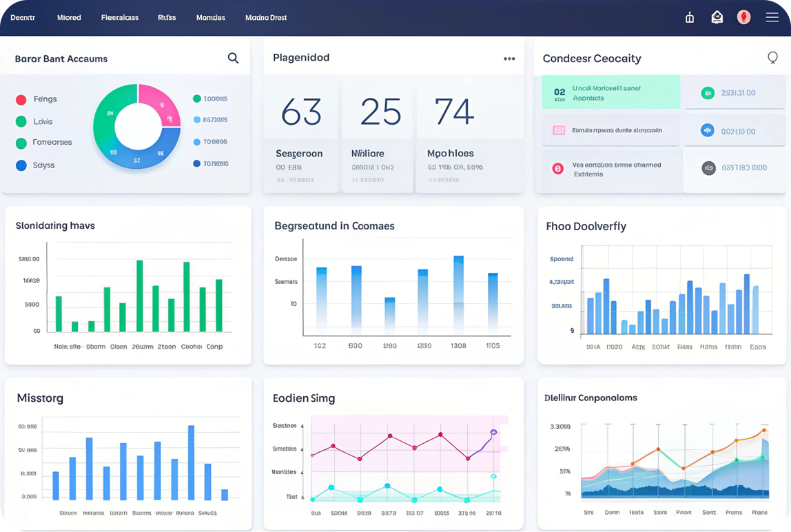Viewport: 791px width, 532px height.
Task: Click the highlighted Lncck Norlosel1 aanof Aoonlacts card
Action: [x=610, y=92]
